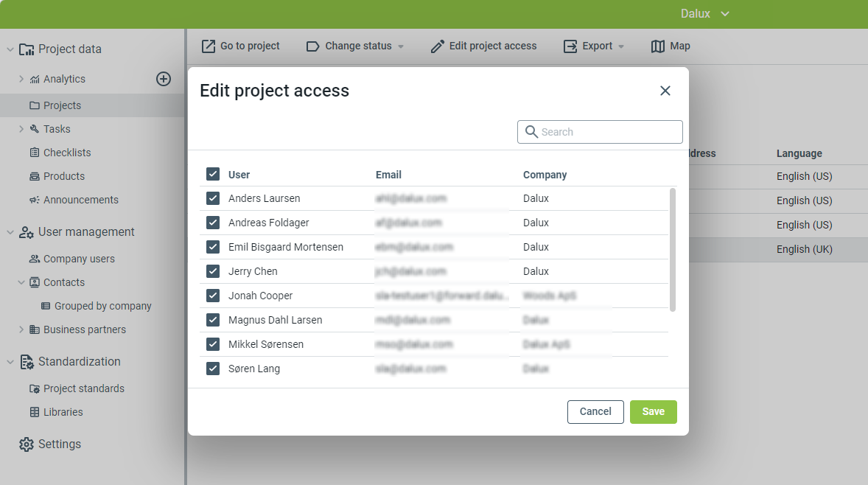Click the Go to project icon

pyautogui.click(x=209, y=46)
